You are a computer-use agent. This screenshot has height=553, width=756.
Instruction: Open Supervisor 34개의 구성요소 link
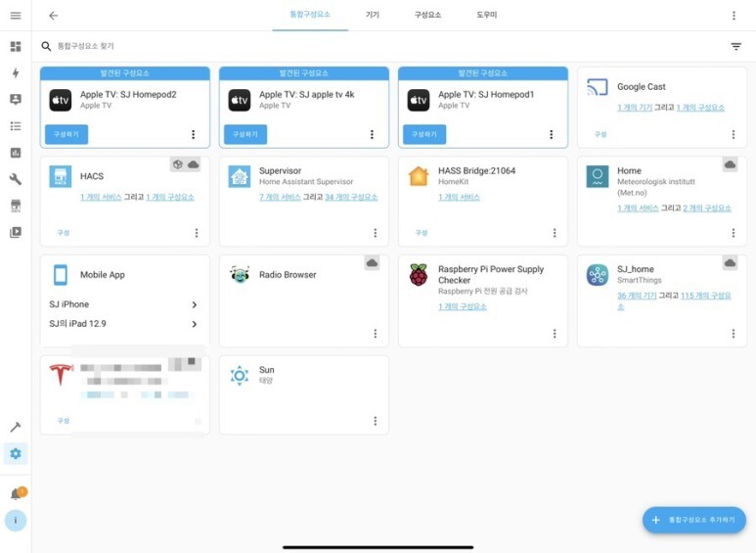click(351, 197)
